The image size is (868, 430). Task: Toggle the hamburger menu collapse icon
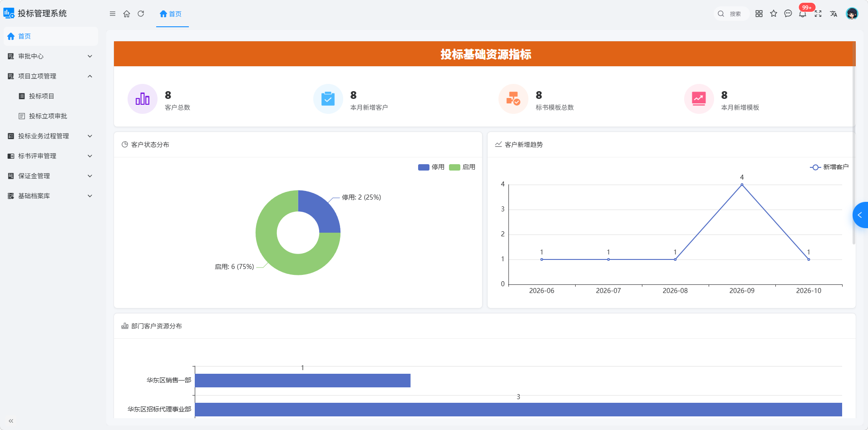click(113, 14)
